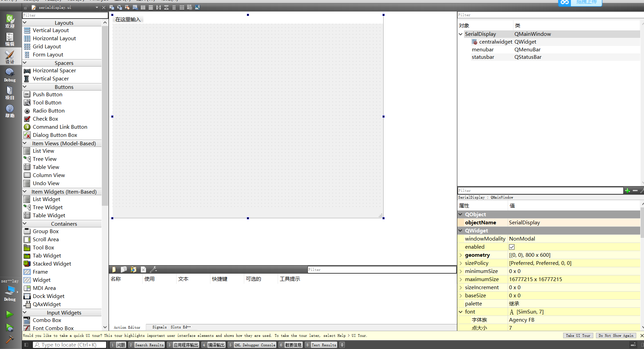Open the Search Results output pane

(x=147, y=345)
